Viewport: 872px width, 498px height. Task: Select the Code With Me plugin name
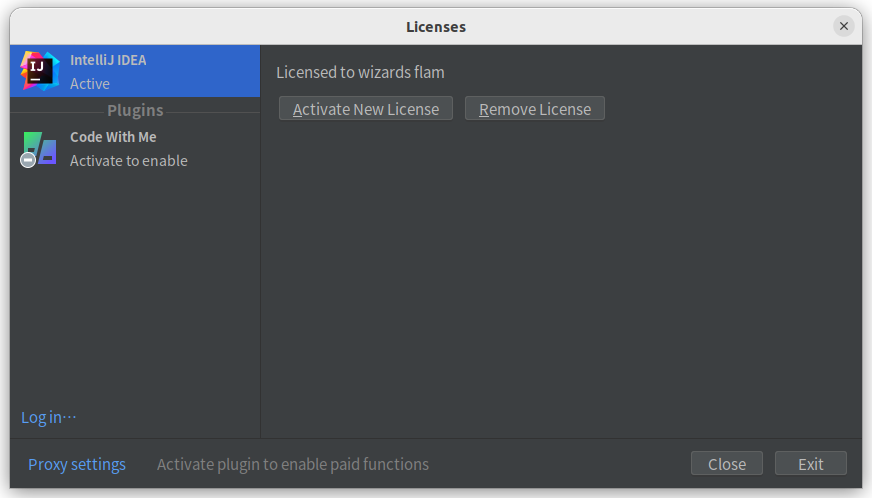[113, 137]
